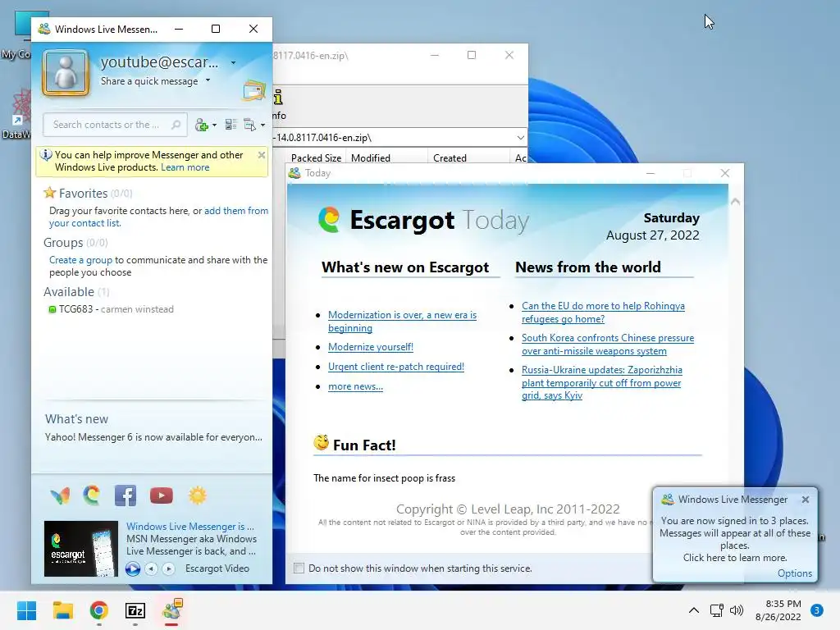Open Google Chrome from taskbar
This screenshot has height=630, width=840.
tap(99, 610)
